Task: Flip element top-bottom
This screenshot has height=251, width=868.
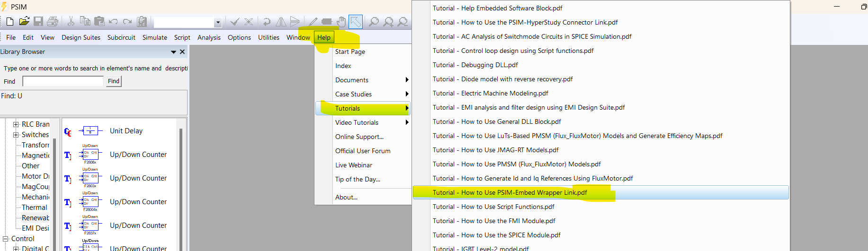Action: click(295, 22)
